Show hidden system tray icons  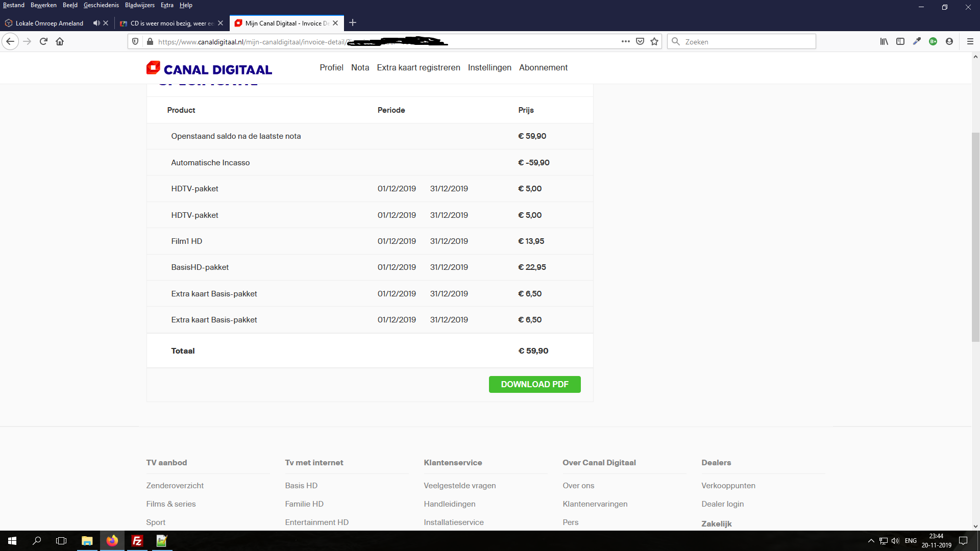[x=871, y=541]
